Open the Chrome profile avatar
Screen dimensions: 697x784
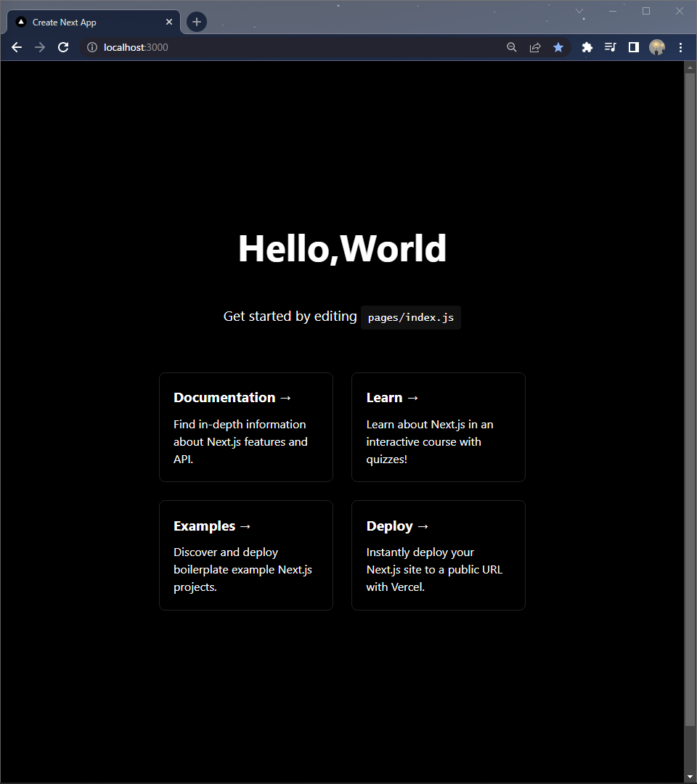pos(657,47)
